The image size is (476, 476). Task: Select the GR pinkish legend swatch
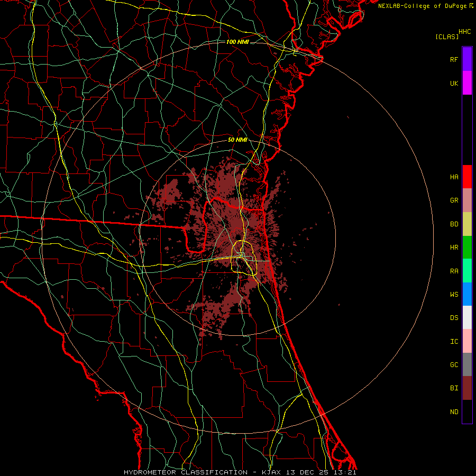point(467,200)
